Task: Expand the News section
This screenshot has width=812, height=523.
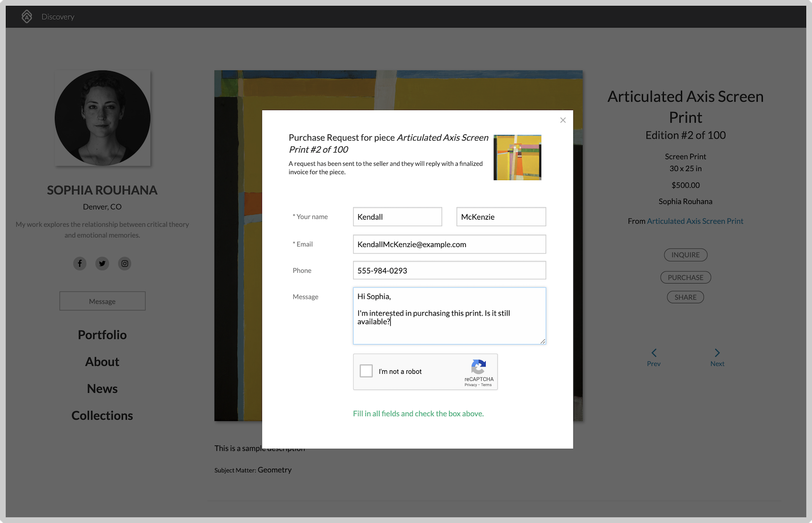Action: point(102,388)
